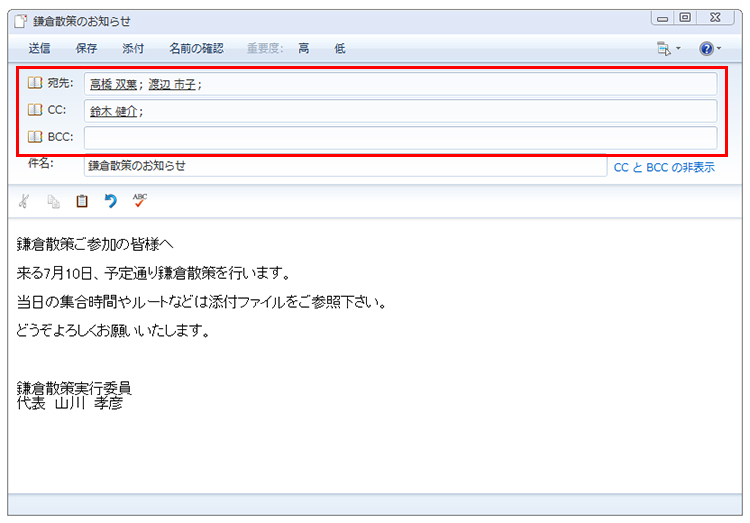Set importance to 低
Screen dimensions: 750x523
tap(340, 48)
